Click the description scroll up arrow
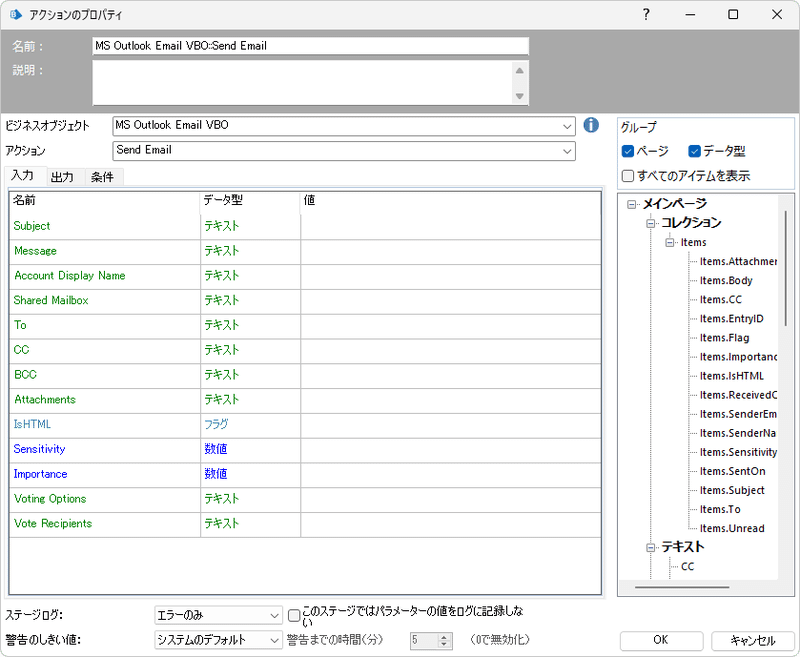The width and height of the screenshot is (800, 657). 519,70
